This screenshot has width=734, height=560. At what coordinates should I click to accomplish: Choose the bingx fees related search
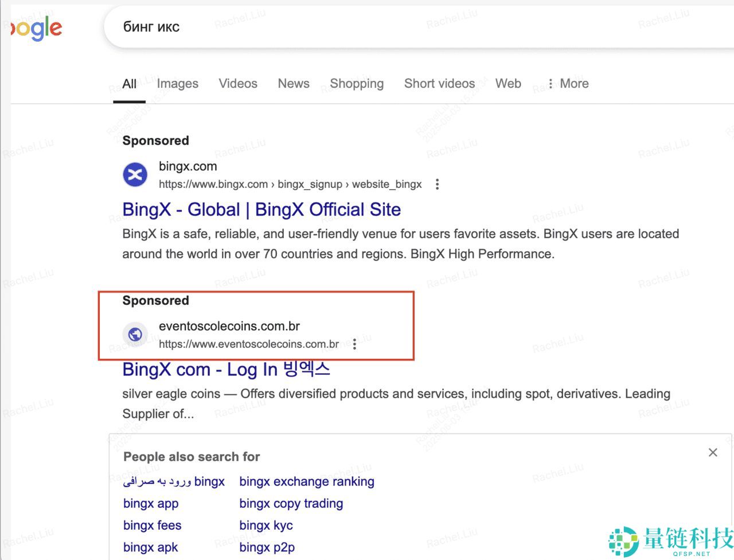tap(152, 525)
